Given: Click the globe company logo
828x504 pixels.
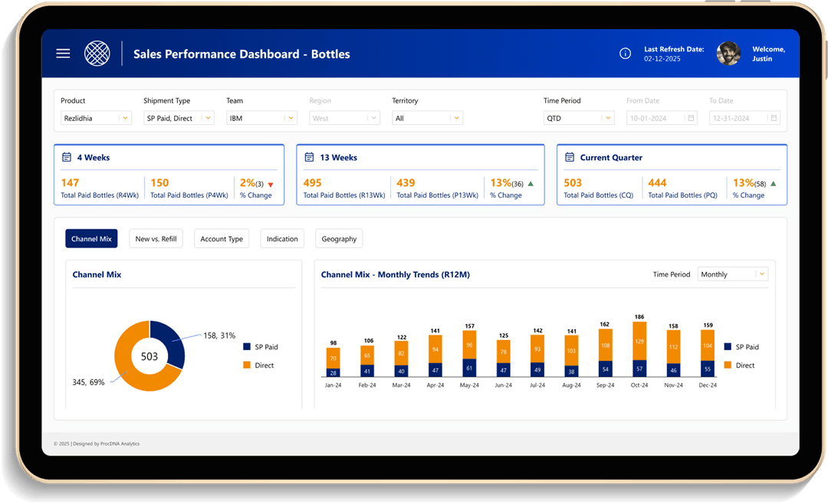Looking at the screenshot, I should click(97, 54).
